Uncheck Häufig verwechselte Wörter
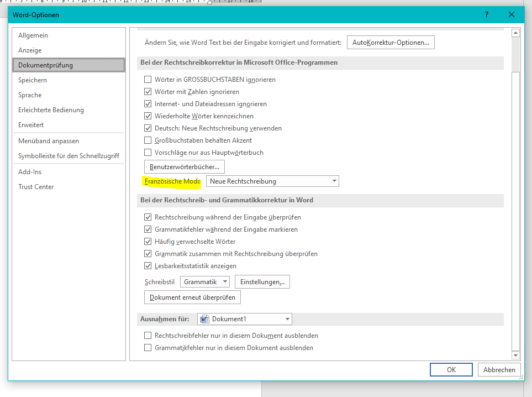The height and width of the screenshot is (397, 532). (x=148, y=242)
